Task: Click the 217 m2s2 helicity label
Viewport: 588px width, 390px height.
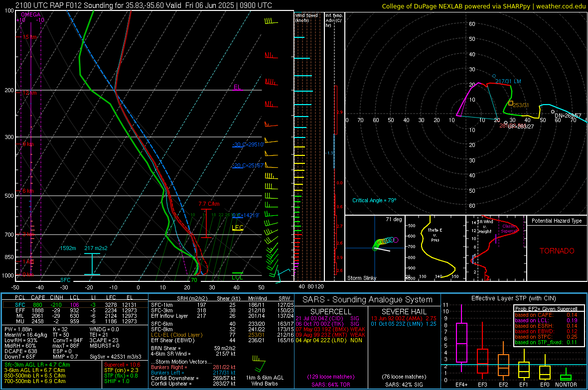Action: point(96,248)
